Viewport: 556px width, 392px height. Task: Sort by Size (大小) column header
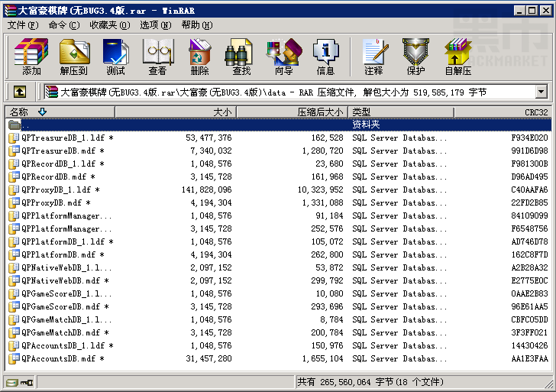coord(176,112)
